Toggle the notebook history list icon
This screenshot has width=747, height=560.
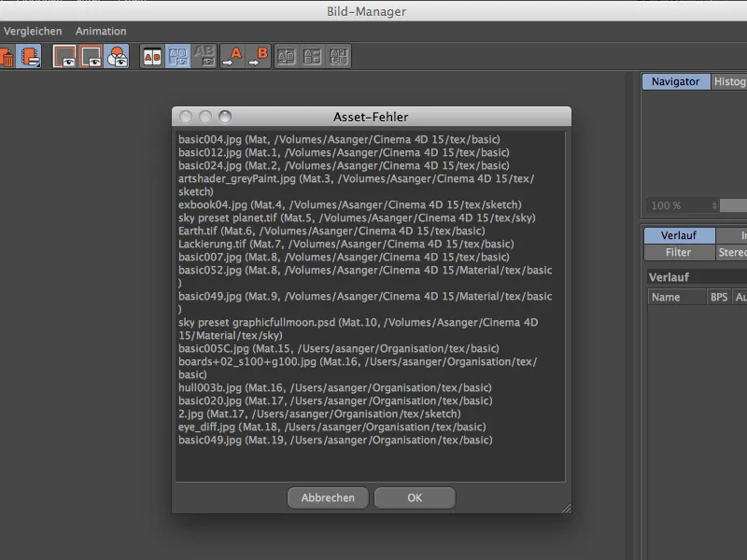point(29,56)
